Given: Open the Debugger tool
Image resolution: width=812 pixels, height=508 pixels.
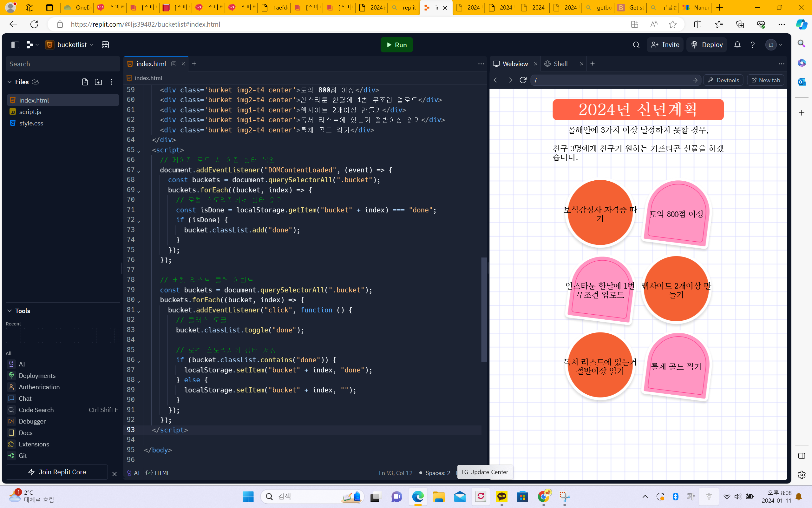Looking at the screenshot, I should [63, 421].
